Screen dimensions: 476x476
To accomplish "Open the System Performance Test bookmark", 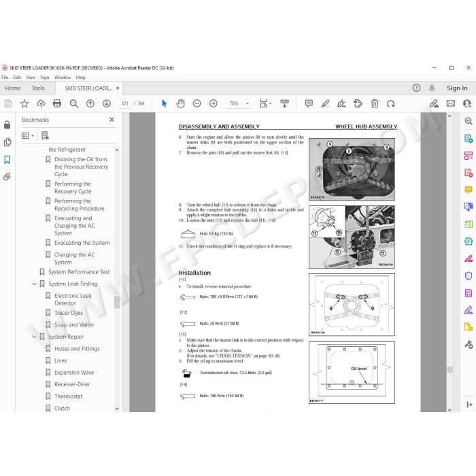I will tap(79, 272).
